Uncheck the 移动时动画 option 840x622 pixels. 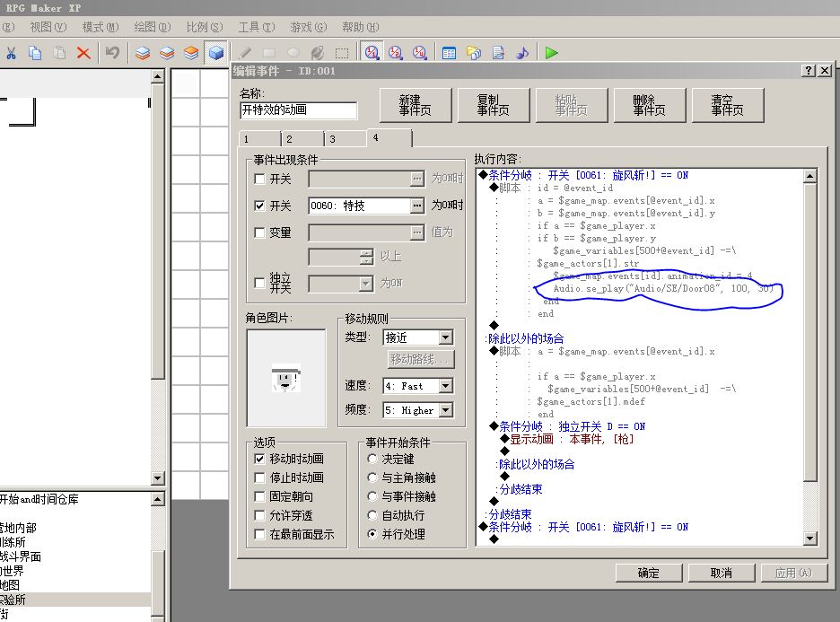(x=260, y=459)
